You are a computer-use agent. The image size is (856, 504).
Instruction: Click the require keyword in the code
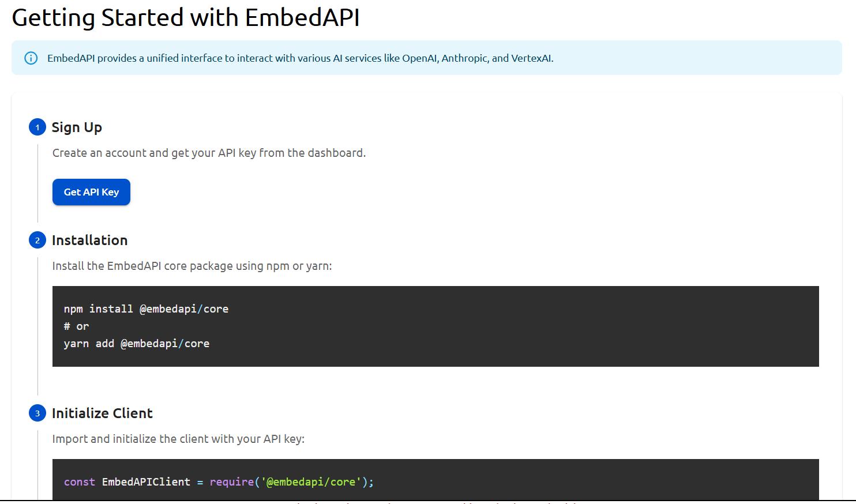[x=231, y=482]
